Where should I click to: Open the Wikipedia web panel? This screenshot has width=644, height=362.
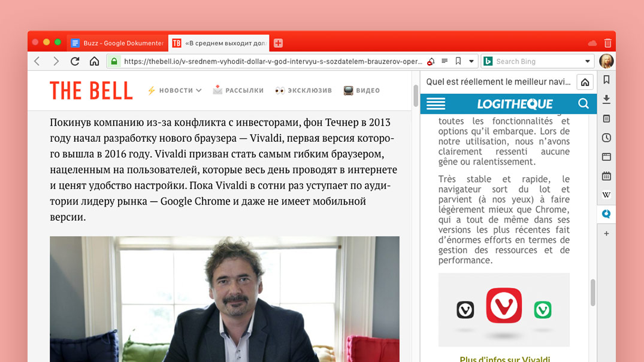coord(606,195)
